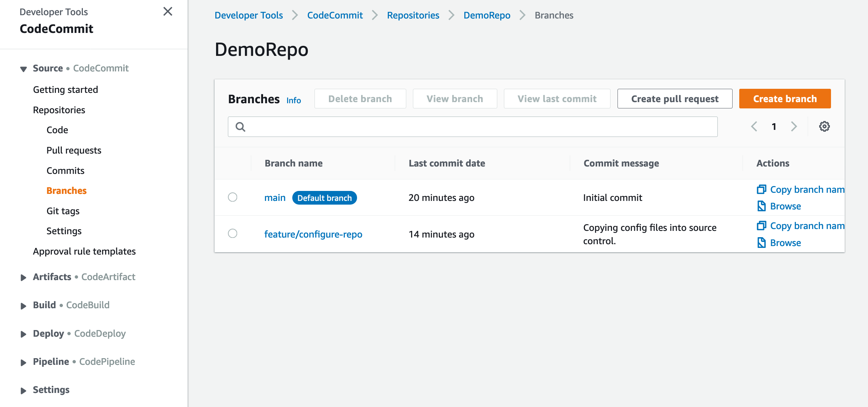Go to the previous page of branches

click(x=754, y=126)
